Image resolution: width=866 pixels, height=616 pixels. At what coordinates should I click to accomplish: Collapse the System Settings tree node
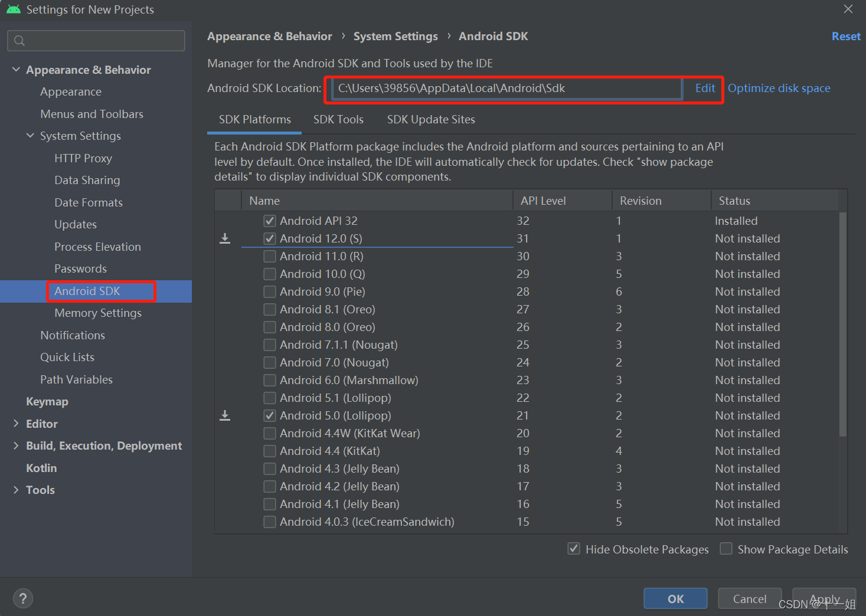pyautogui.click(x=30, y=136)
